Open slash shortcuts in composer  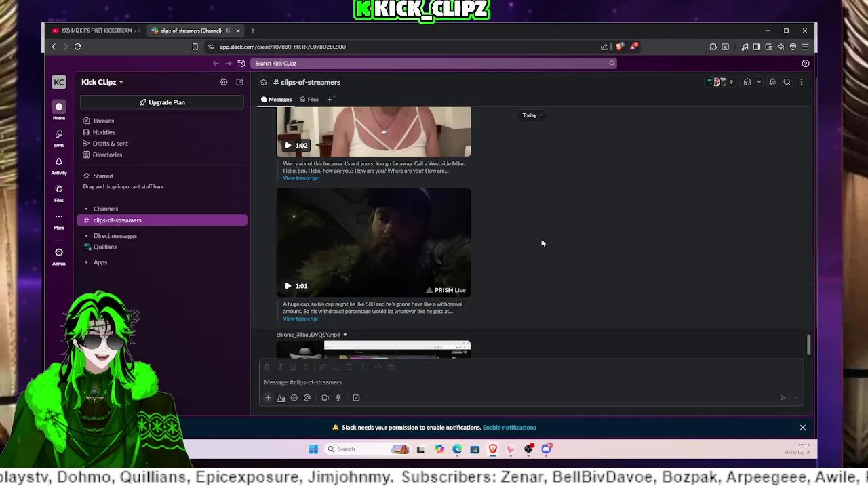(356, 398)
